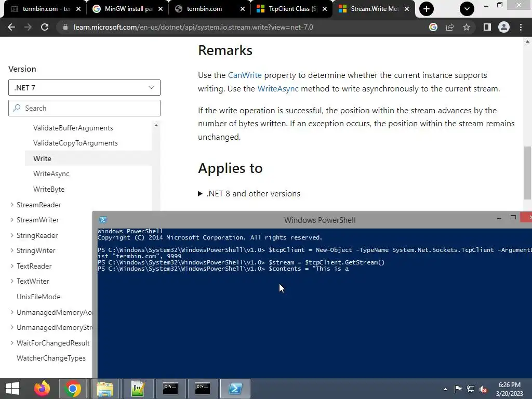532x399 pixels.
Task: Open the Chrome profile avatar
Action: click(x=504, y=27)
